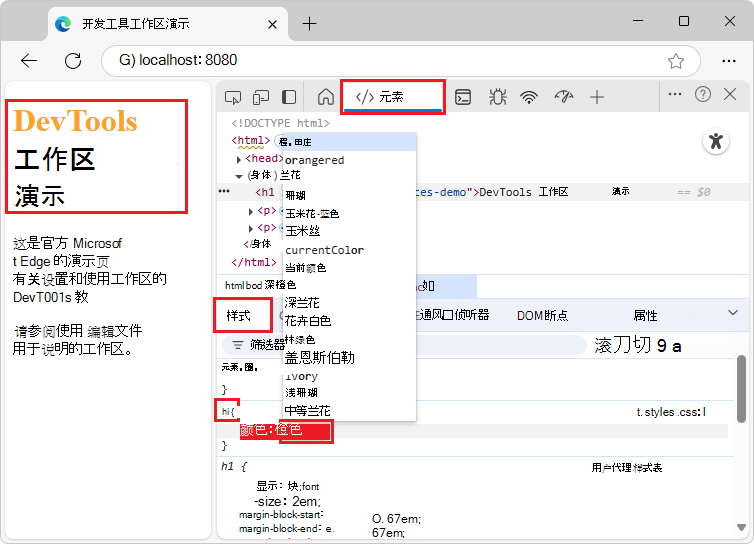This screenshot has height=544, width=754.
Task: Click the styles pane scroll down arrow
Action: point(741,528)
